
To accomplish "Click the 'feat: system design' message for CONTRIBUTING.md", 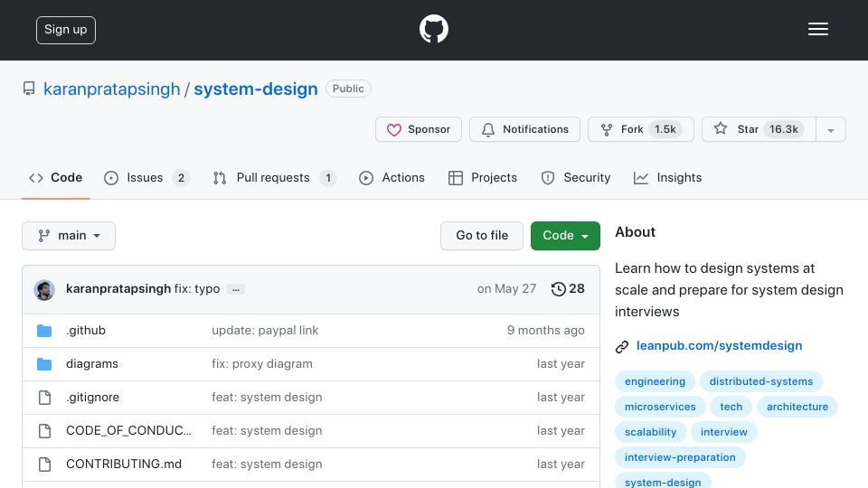I will [267, 465].
